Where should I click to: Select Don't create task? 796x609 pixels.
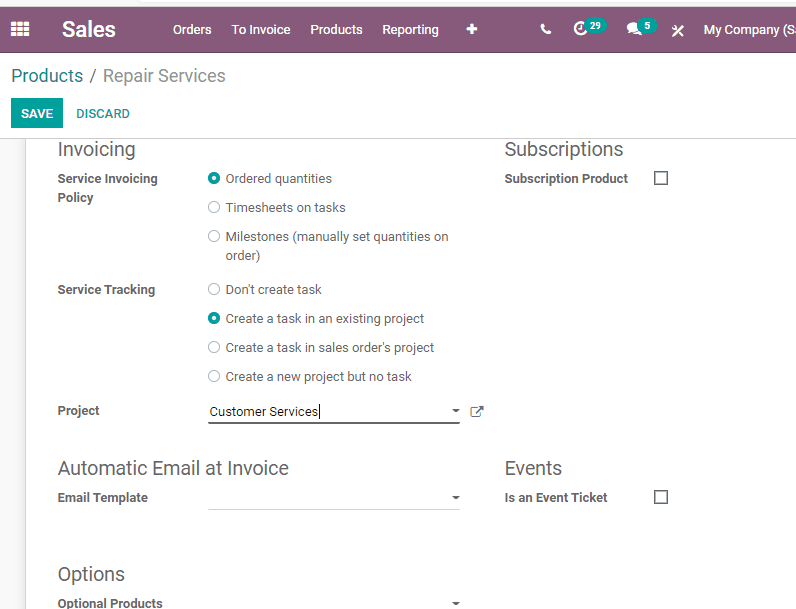click(214, 289)
